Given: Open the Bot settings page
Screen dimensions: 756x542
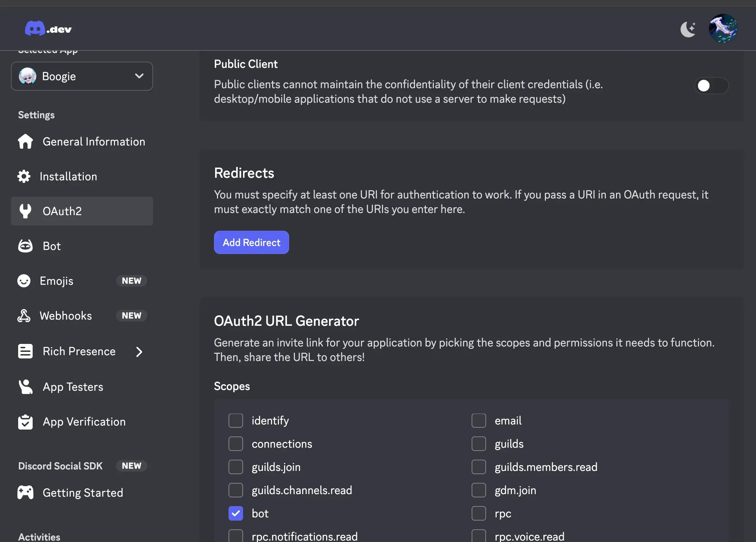Looking at the screenshot, I should click(51, 246).
